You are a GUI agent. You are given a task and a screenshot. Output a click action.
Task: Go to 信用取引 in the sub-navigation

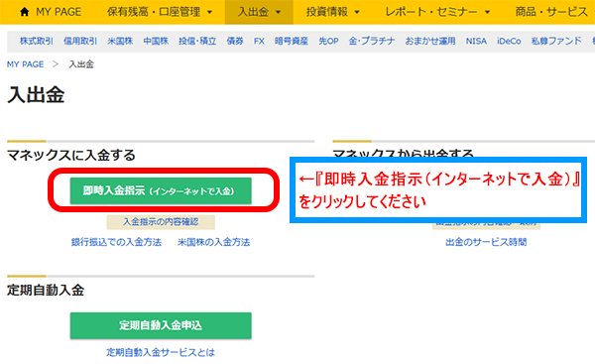pos(80,41)
